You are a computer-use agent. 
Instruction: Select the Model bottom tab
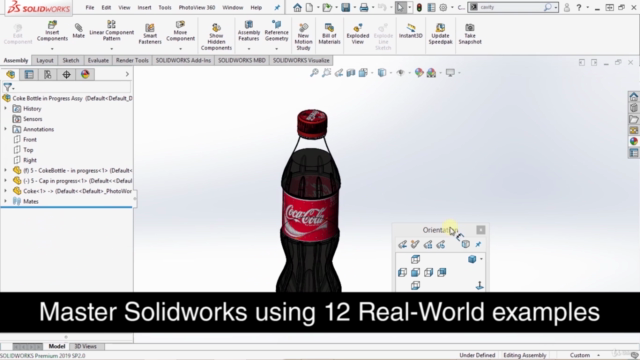point(57,346)
